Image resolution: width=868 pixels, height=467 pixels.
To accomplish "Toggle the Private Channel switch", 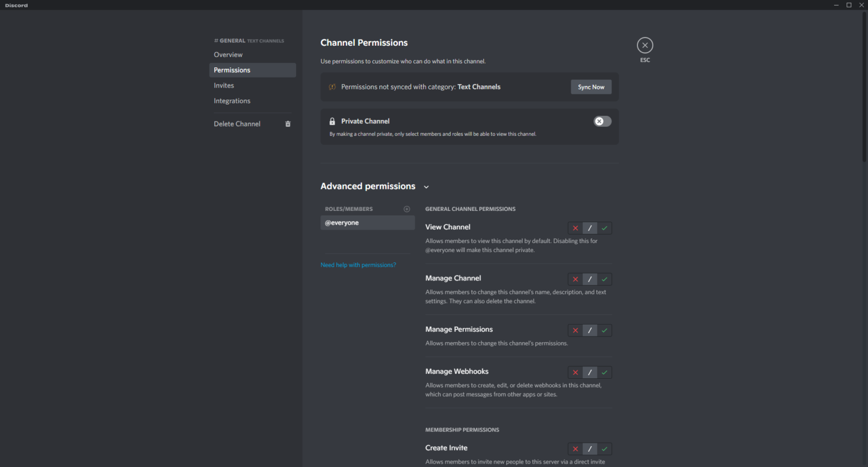I will [x=602, y=122].
